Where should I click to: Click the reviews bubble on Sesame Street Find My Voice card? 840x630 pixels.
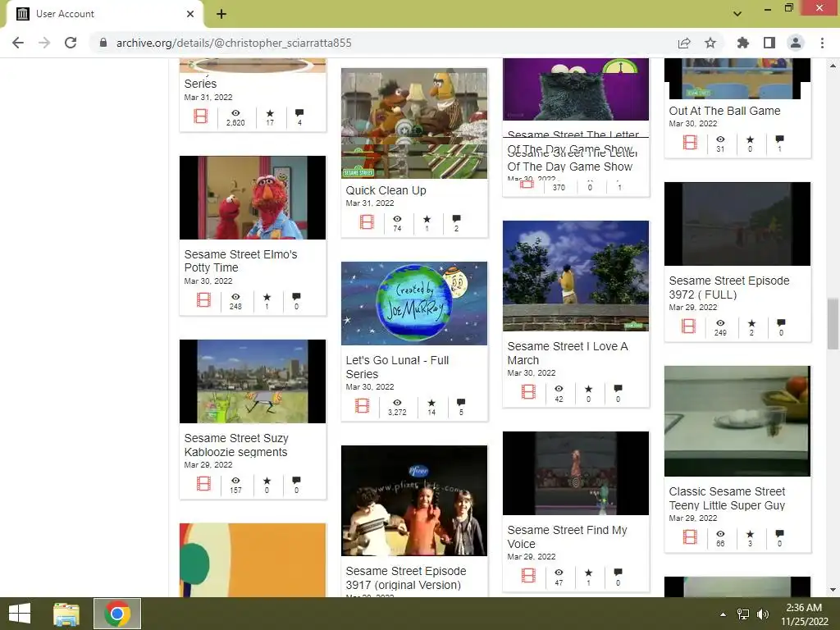[x=618, y=572]
